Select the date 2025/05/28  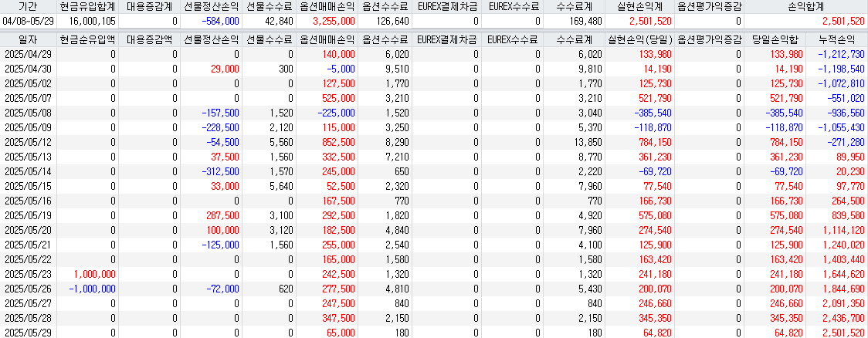(28, 317)
